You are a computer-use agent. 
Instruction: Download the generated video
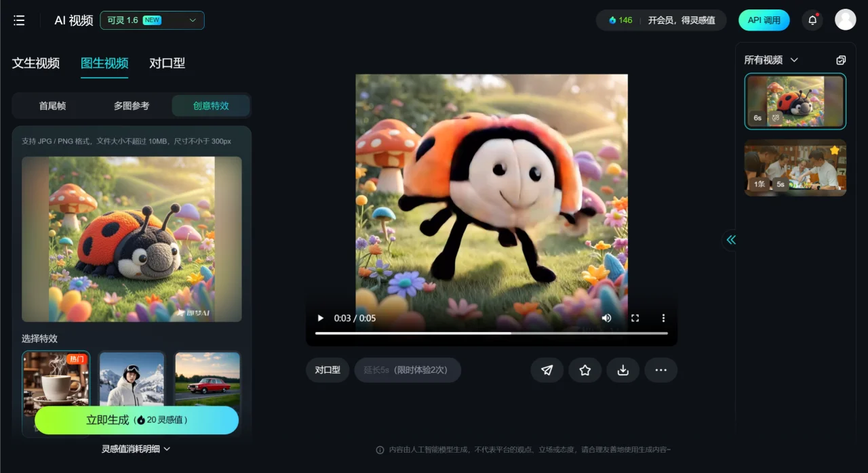[x=623, y=370]
